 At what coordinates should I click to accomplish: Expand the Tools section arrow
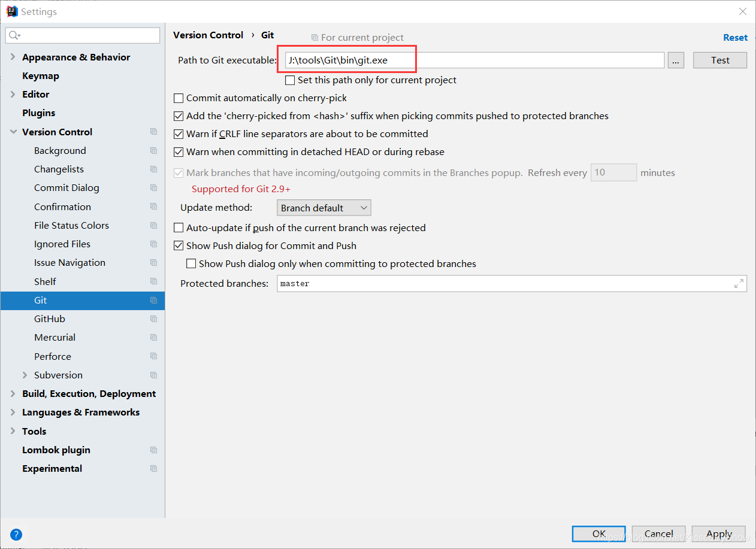pos(13,431)
